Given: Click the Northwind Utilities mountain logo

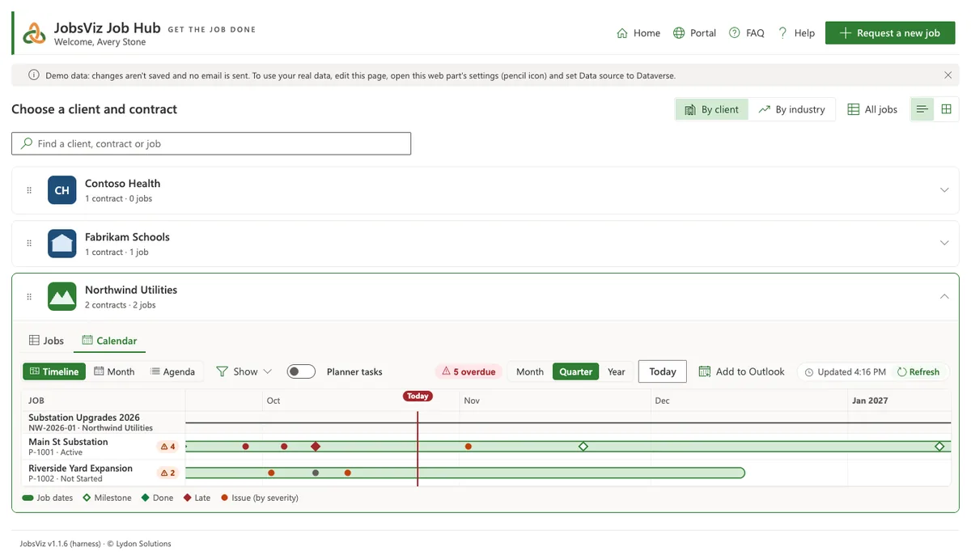Looking at the screenshot, I should click(62, 297).
